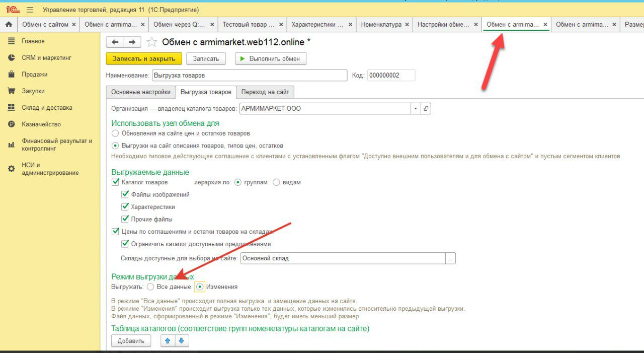This screenshot has height=353, width=644.
Task: Add form to favorites with star
Action: [x=151, y=42]
